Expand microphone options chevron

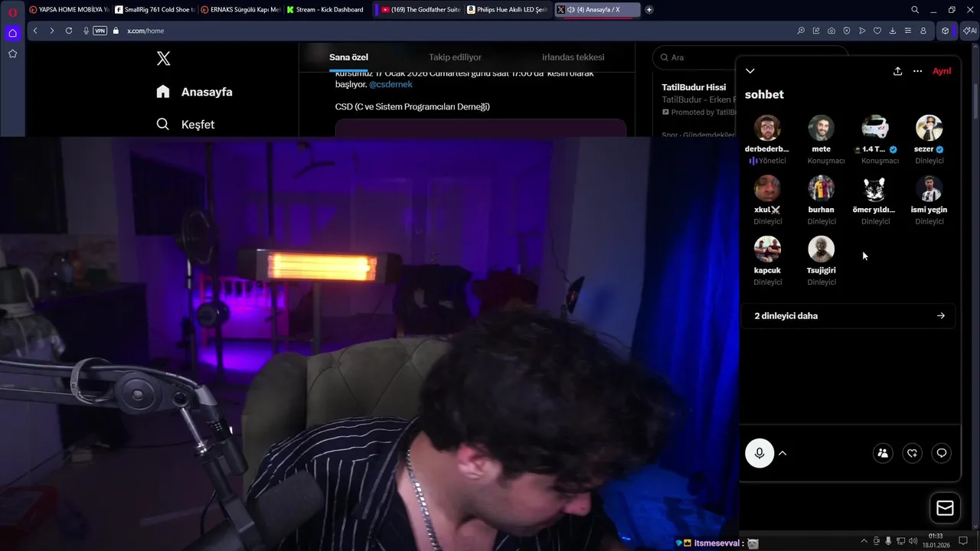point(782,453)
